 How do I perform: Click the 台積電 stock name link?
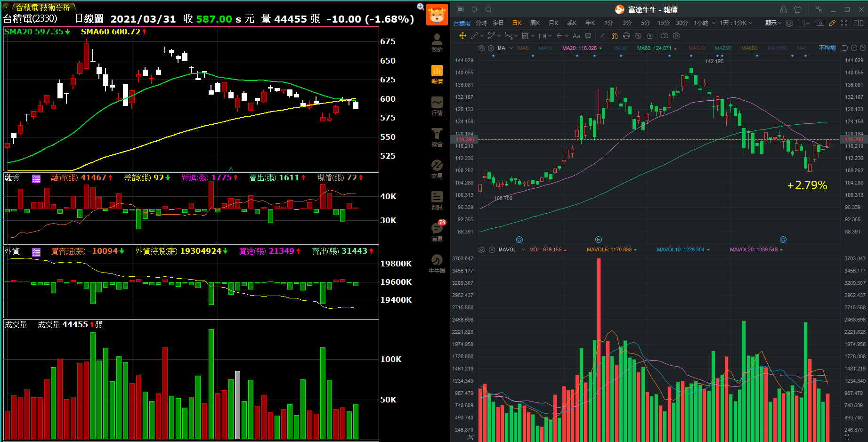pos(462,23)
